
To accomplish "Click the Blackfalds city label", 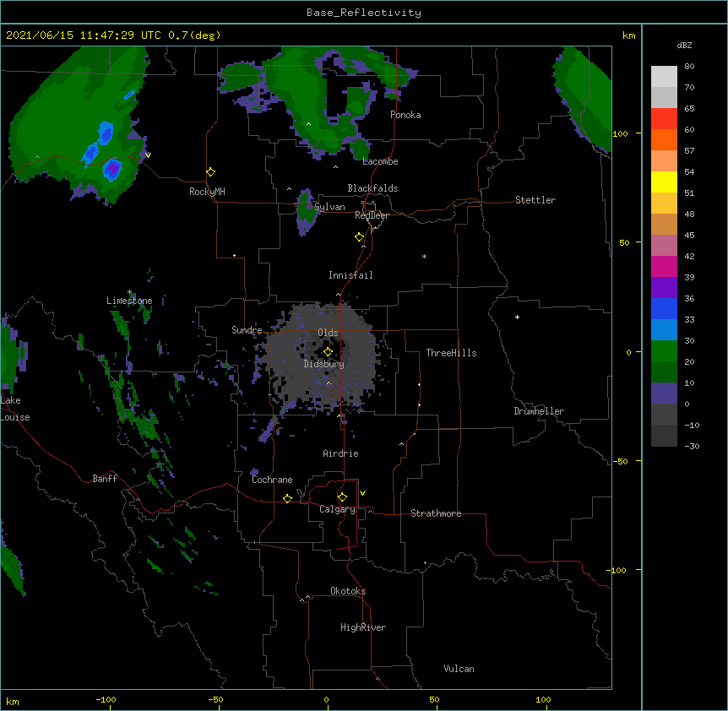I will click(372, 188).
